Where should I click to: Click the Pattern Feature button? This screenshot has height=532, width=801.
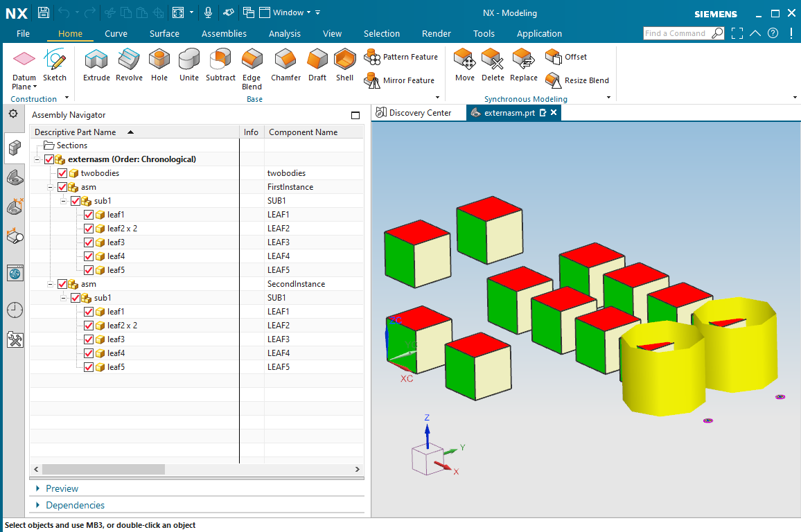(403, 57)
